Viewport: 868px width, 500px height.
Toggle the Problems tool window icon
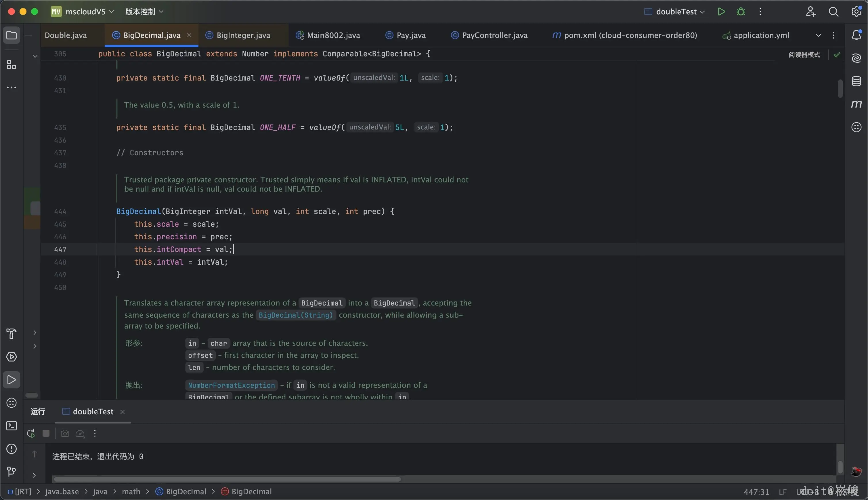11,449
